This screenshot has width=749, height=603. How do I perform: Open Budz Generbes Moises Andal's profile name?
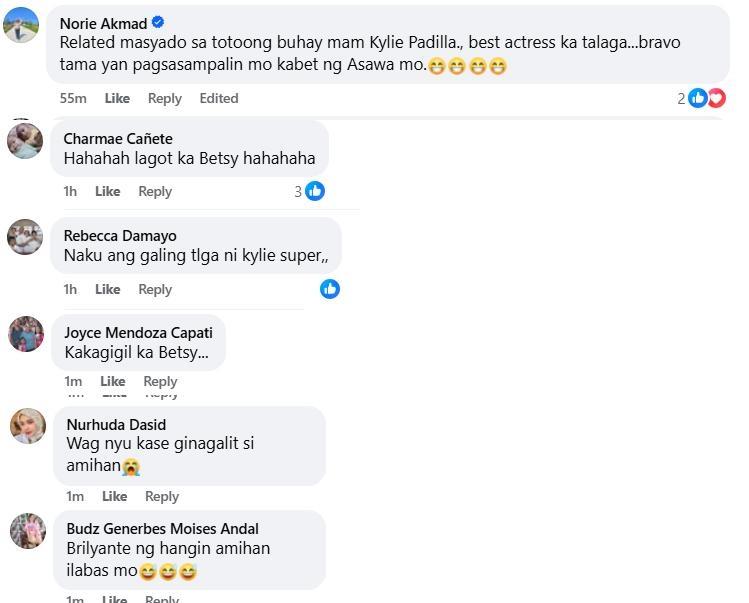click(x=162, y=528)
